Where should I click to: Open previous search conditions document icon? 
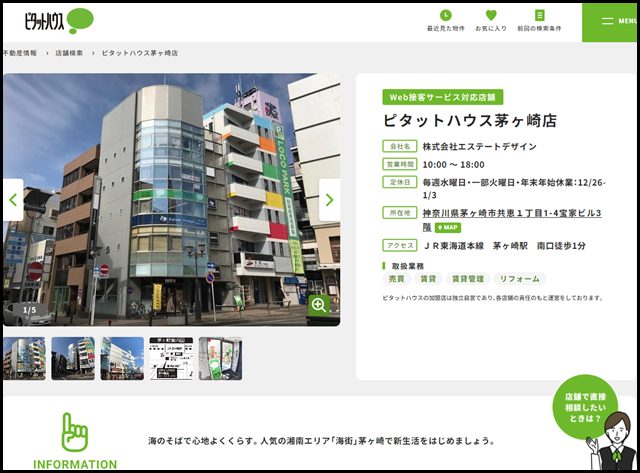coord(540,16)
